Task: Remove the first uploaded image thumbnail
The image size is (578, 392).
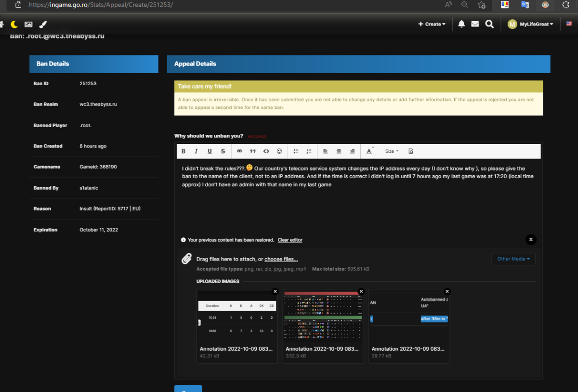Action: [x=275, y=291]
